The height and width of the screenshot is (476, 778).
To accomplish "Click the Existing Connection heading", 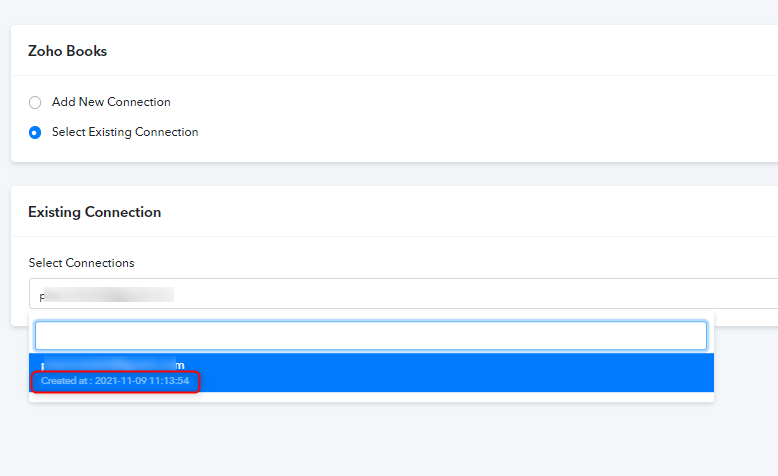I will (95, 212).
